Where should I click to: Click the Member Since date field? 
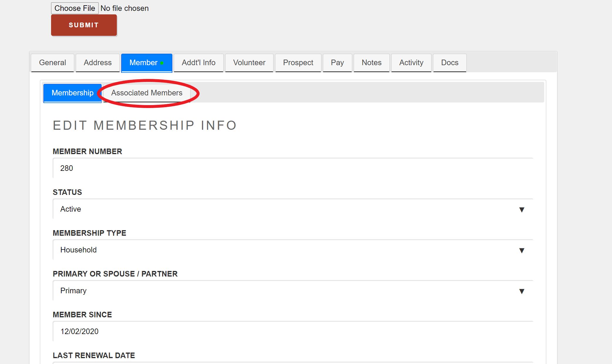(x=293, y=331)
